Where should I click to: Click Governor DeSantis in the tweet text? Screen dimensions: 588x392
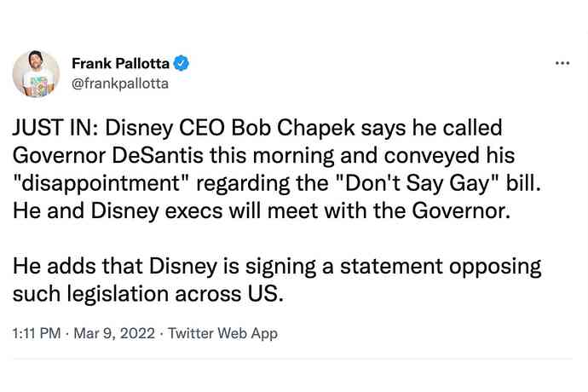[108, 155]
